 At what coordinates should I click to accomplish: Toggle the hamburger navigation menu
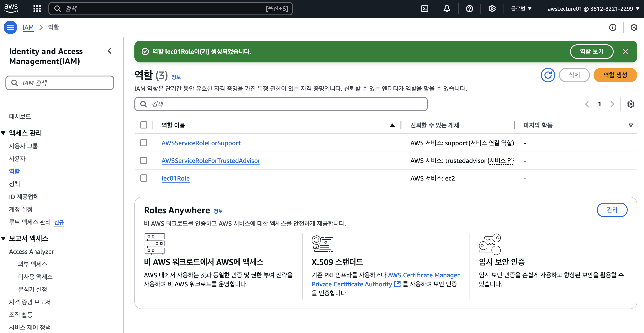click(10, 27)
